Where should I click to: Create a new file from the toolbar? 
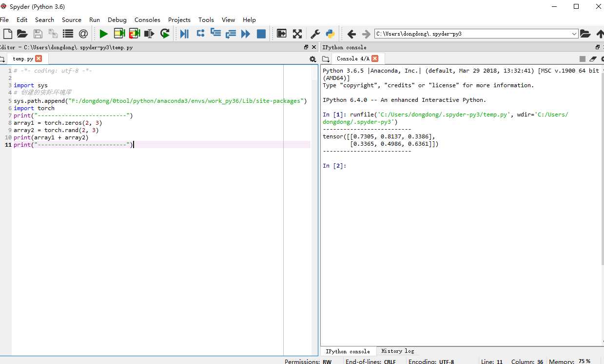(7, 34)
